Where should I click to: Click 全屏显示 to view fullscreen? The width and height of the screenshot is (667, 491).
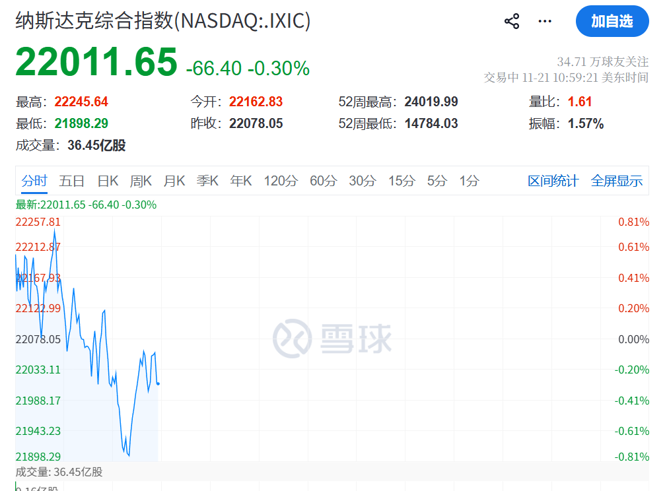(x=616, y=181)
